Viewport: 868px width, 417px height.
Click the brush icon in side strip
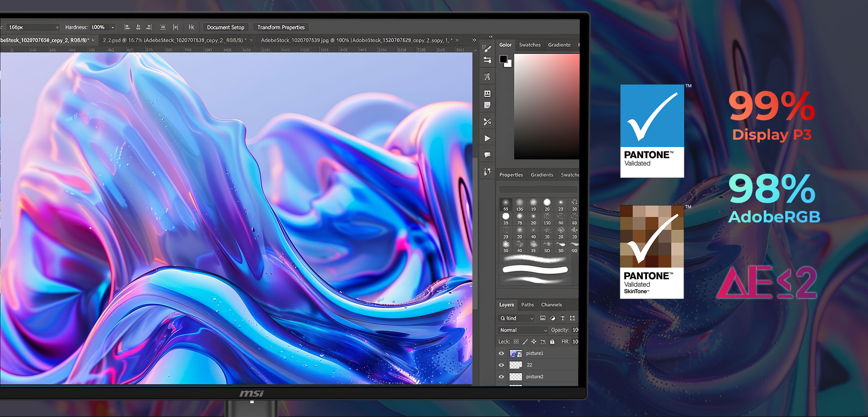(x=487, y=48)
